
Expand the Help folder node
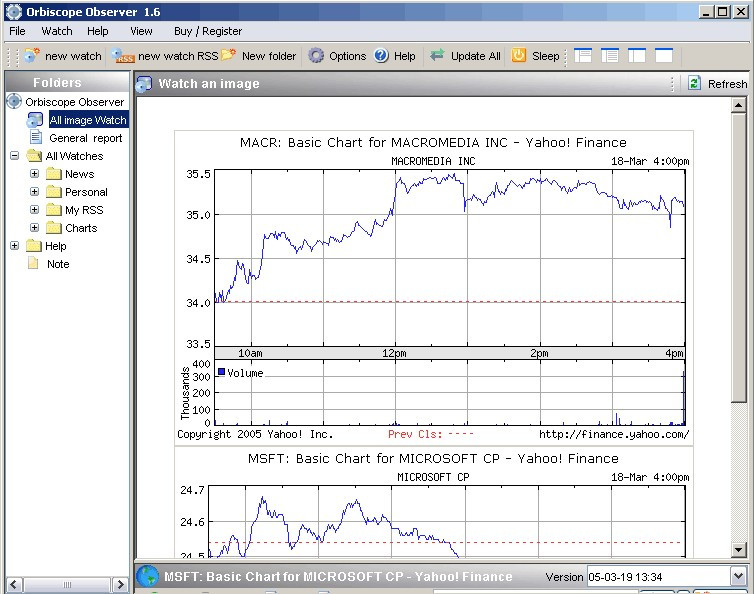click(x=14, y=246)
